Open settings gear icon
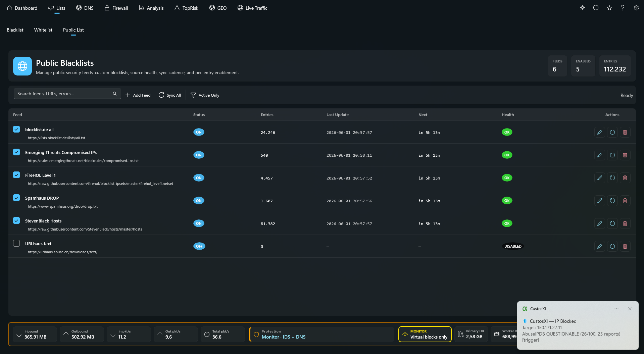 (636, 8)
